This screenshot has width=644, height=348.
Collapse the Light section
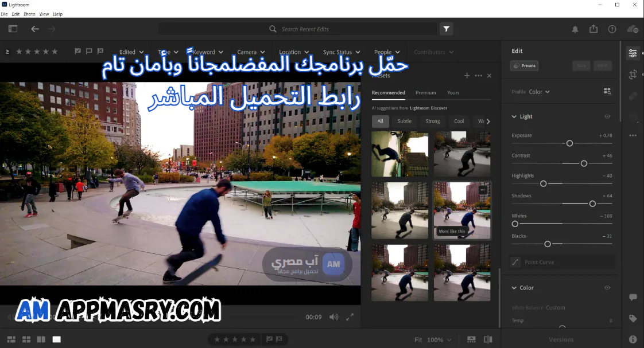coord(514,116)
